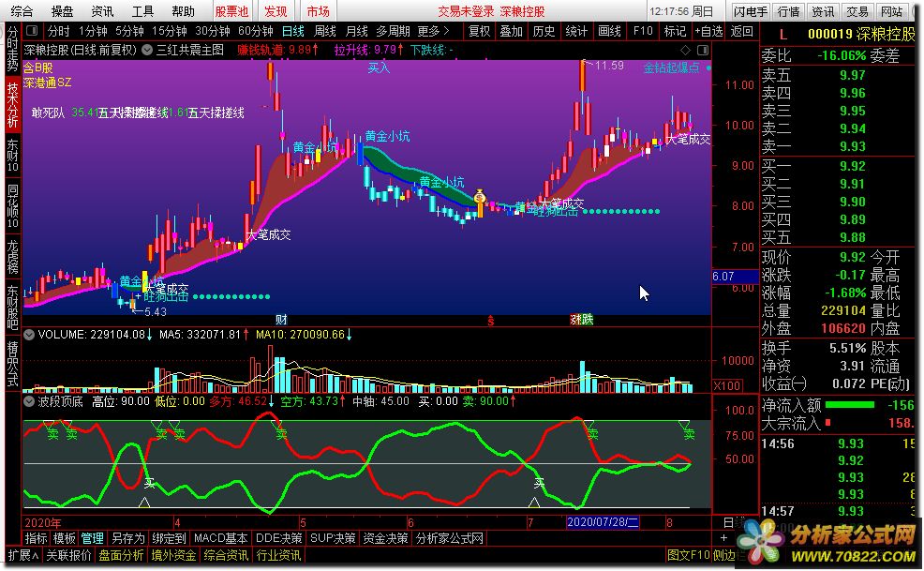This screenshot has height=571, width=924.
Task: Click the 涨跌 marker below the chart
Action: click(x=582, y=320)
